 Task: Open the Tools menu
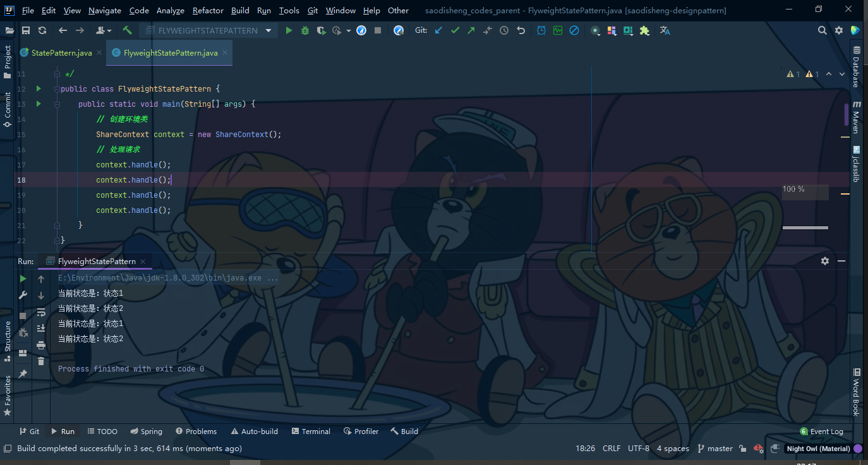click(x=289, y=10)
